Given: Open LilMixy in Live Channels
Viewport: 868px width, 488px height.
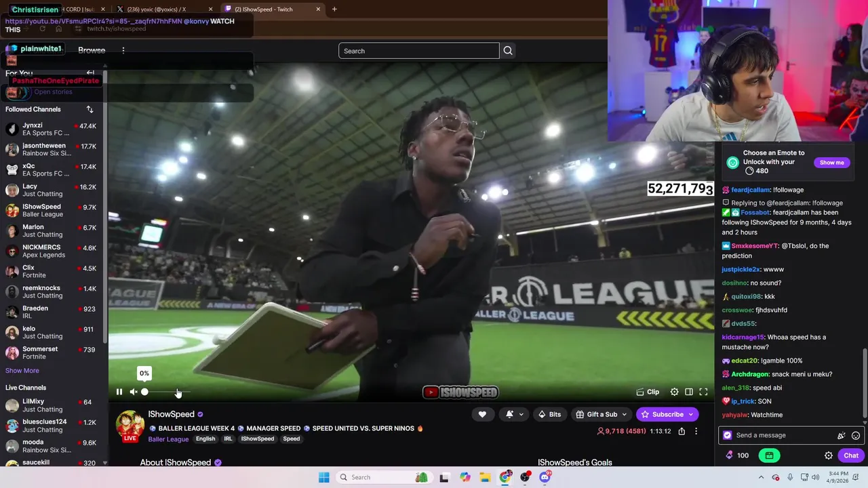Looking at the screenshot, I should [x=52, y=405].
